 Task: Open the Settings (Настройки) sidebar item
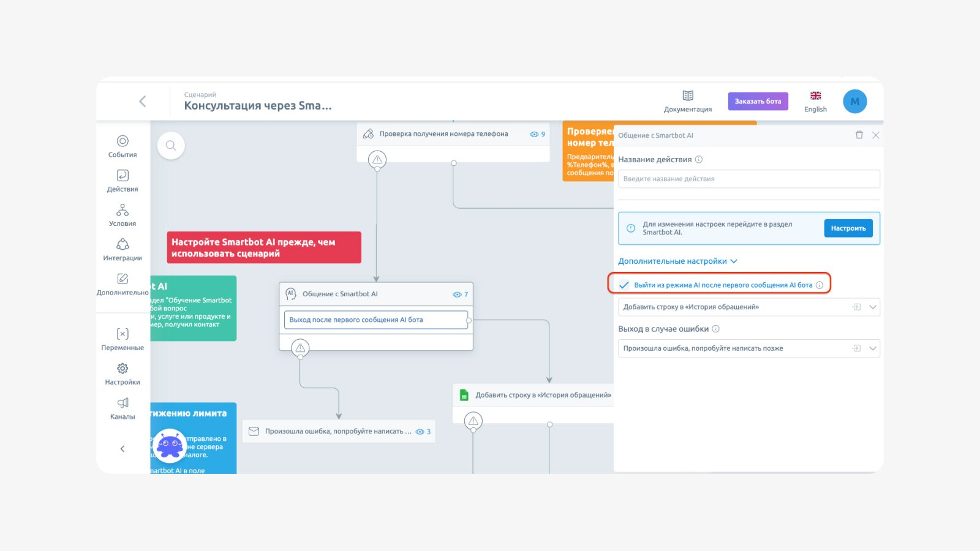[123, 373]
